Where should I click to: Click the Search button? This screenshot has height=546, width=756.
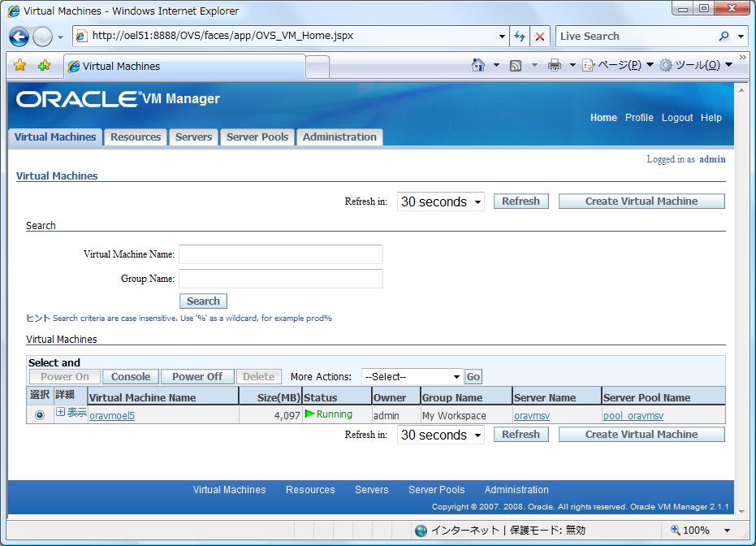point(203,301)
